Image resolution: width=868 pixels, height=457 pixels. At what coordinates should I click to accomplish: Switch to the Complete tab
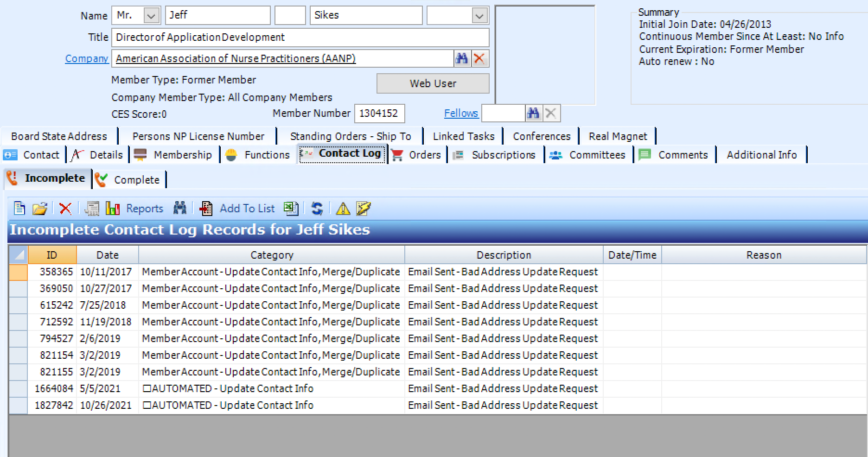[130, 180]
